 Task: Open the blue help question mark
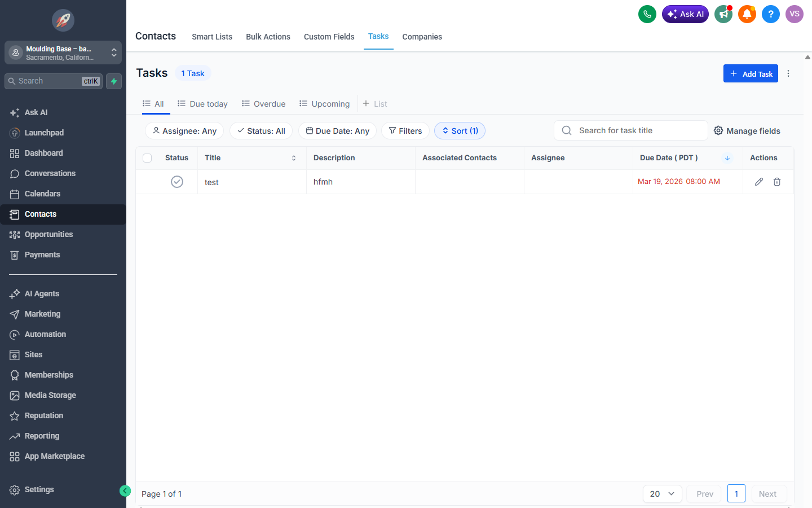pyautogui.click(x=771, y=14)
